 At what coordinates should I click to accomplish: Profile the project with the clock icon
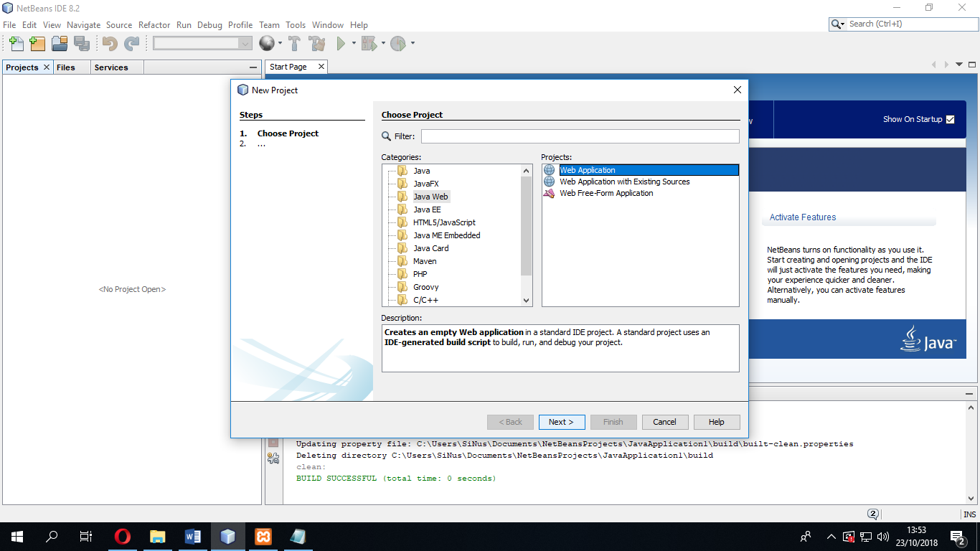point(399,44)
